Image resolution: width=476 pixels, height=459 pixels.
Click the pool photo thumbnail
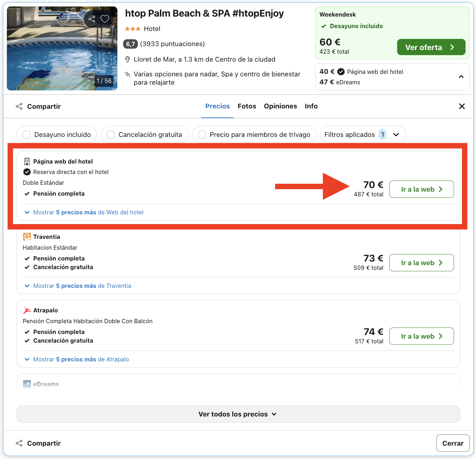[62, 48]
